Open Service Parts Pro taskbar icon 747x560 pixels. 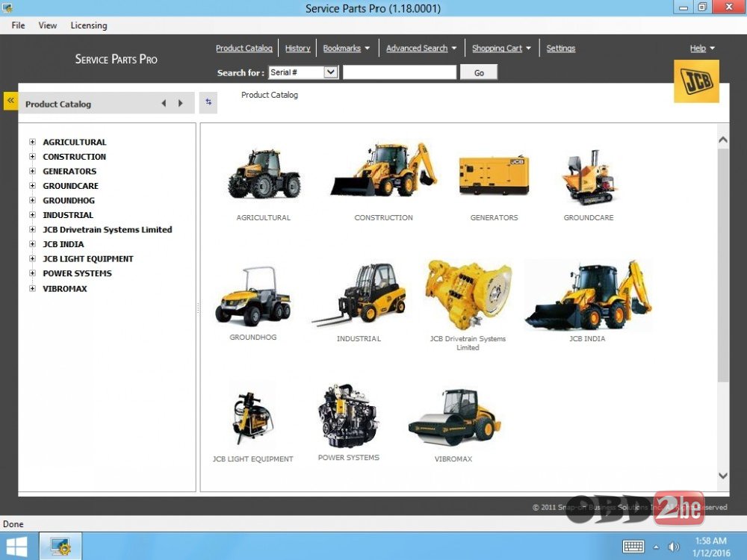pos(61,547)
